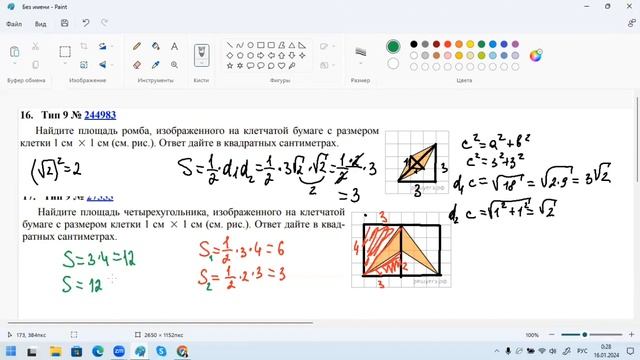
Task: Click the zoom out minus button
Action: [x=552, y=335]
